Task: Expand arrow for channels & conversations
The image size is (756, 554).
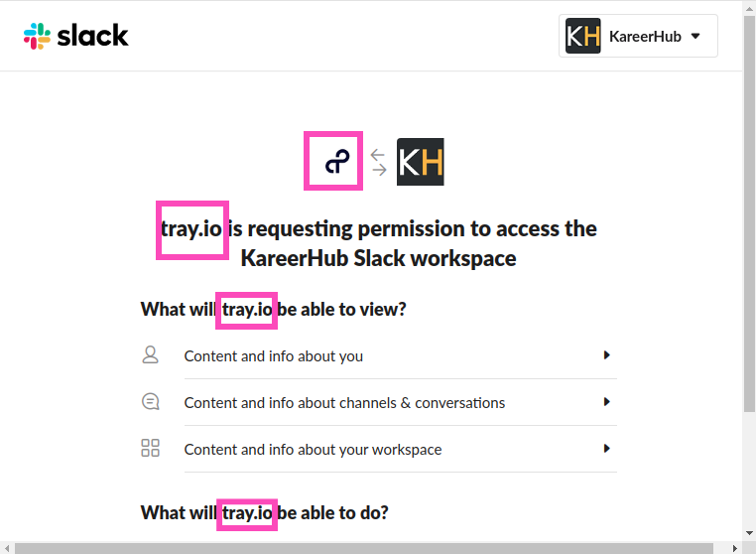Action: click(x=606, y=402)
